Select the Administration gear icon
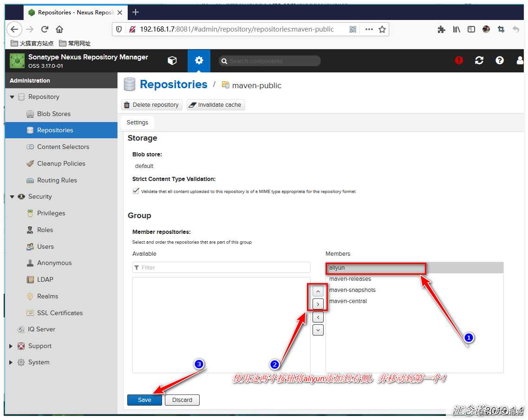Screen dimensions: 528x420 click(199, 61)
